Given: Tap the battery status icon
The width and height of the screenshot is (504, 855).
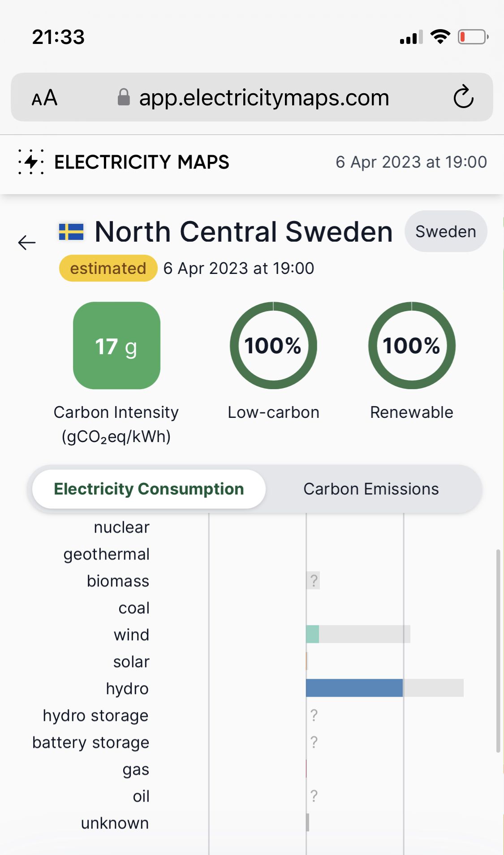Looking at the screenshot, I should [x=473, y=37].
